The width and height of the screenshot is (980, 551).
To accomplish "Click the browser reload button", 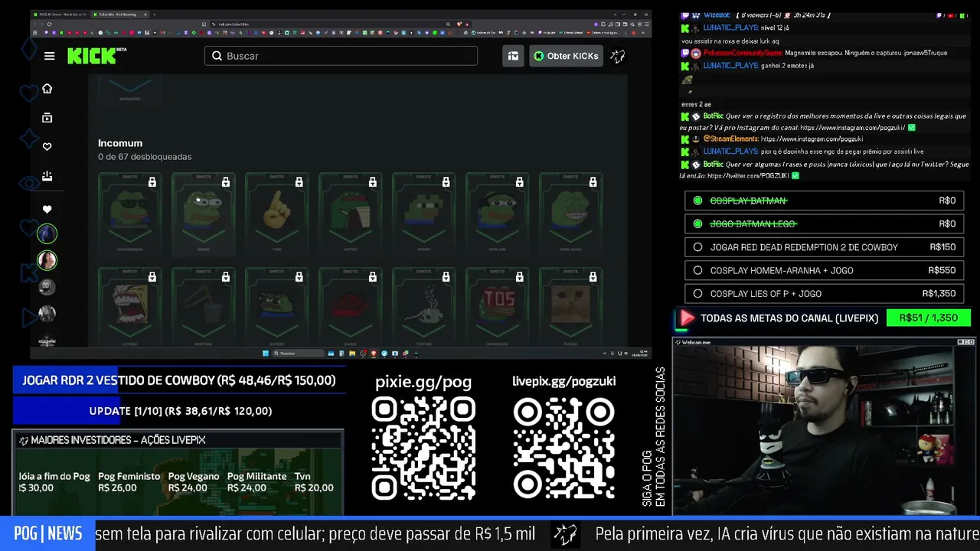I will click(50, 24).
